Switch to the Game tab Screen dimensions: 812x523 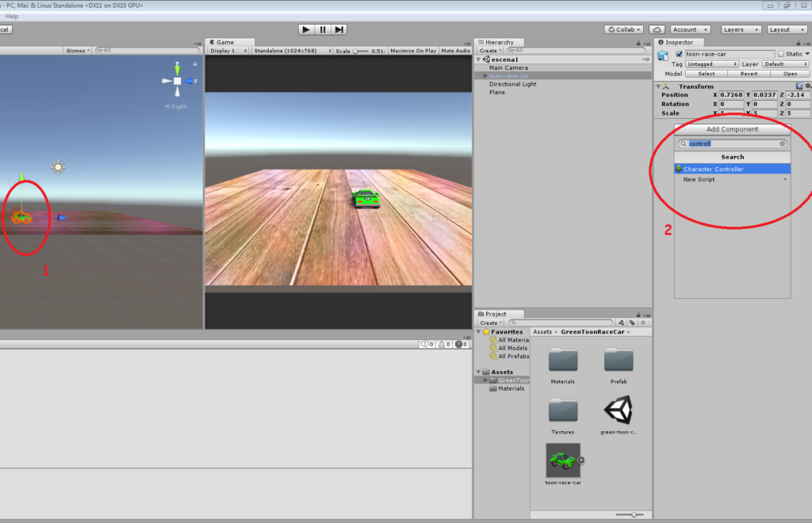tap(230, 43)
